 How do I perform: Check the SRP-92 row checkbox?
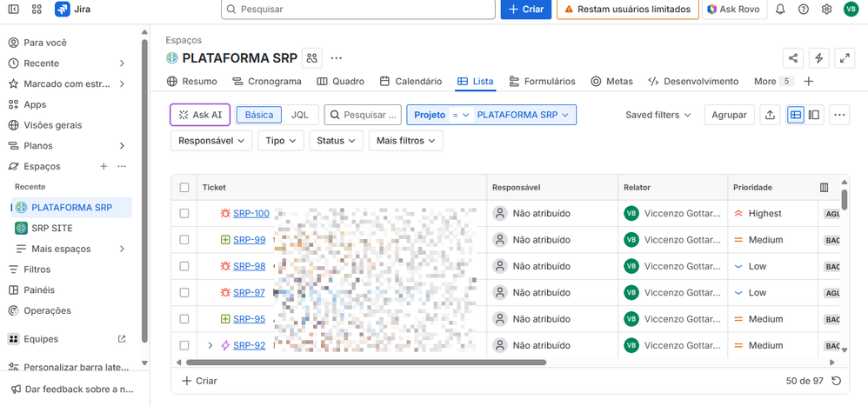(x=184, y=346)
